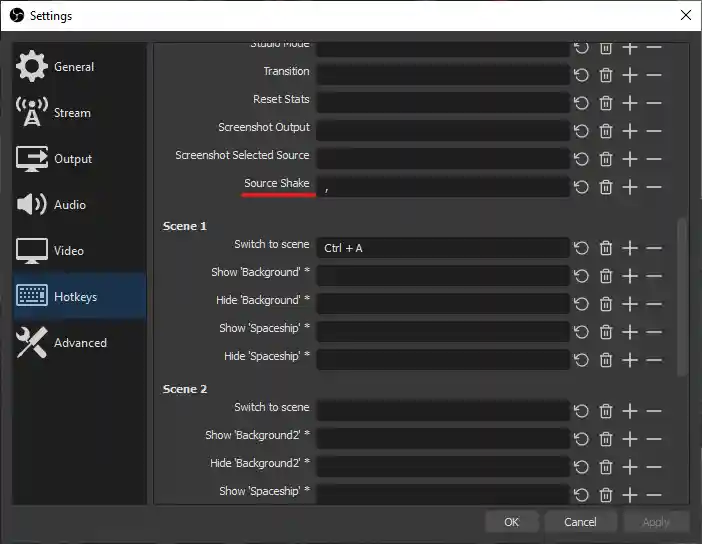Click the Screenshot Selected Source hotkey field
Viewport: 702px width, 544px height.
443,158
